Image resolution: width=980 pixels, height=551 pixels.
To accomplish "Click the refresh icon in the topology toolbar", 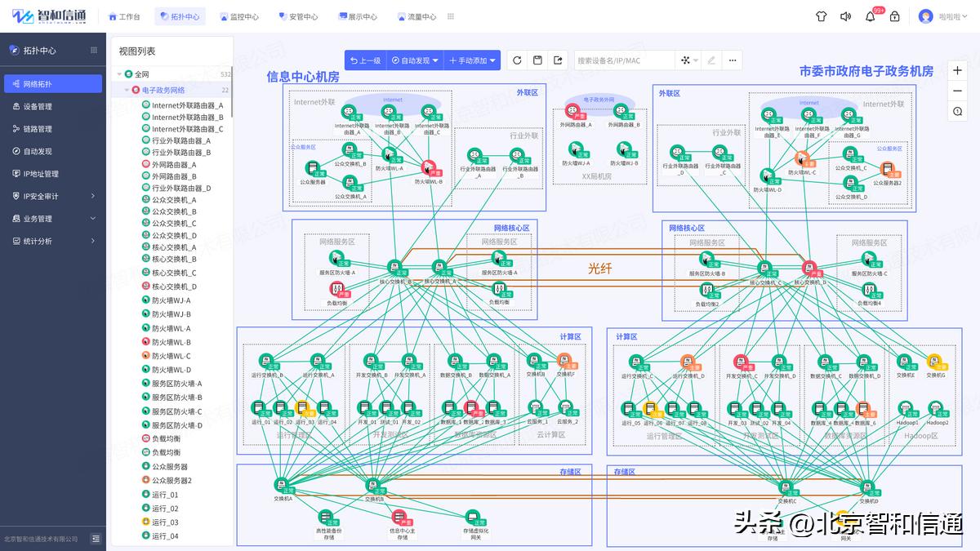I will [x=517, y=60].
